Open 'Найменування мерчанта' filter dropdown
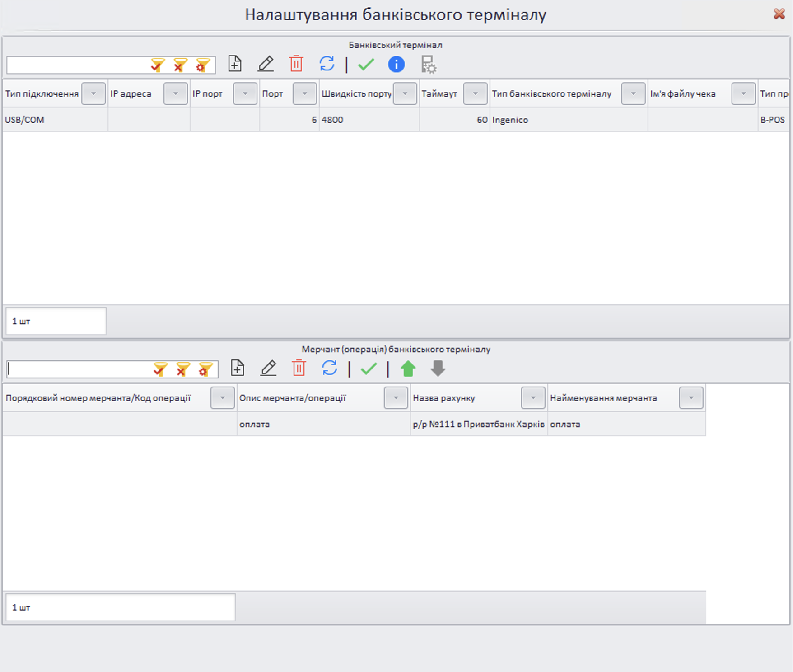Viewport: 793px width, 672px height. click(691, 398)
